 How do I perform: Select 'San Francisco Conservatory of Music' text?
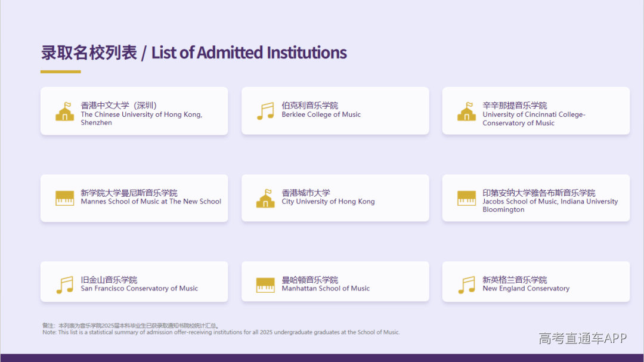(139, 289)
